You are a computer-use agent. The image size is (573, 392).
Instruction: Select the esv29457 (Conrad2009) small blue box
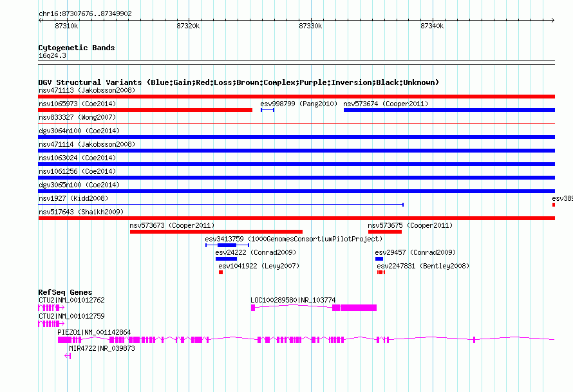[x=379, y=259]
